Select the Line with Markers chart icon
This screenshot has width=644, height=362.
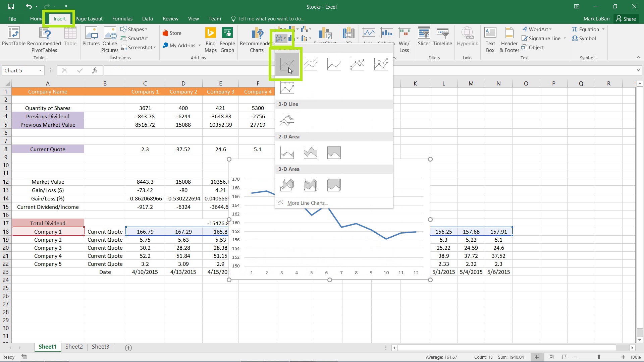coord(357,64)
